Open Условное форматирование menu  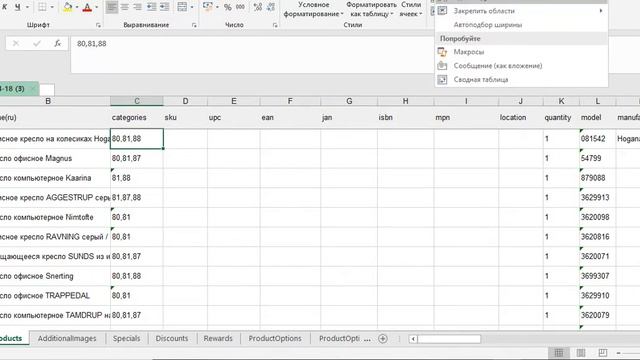[313, 9]
